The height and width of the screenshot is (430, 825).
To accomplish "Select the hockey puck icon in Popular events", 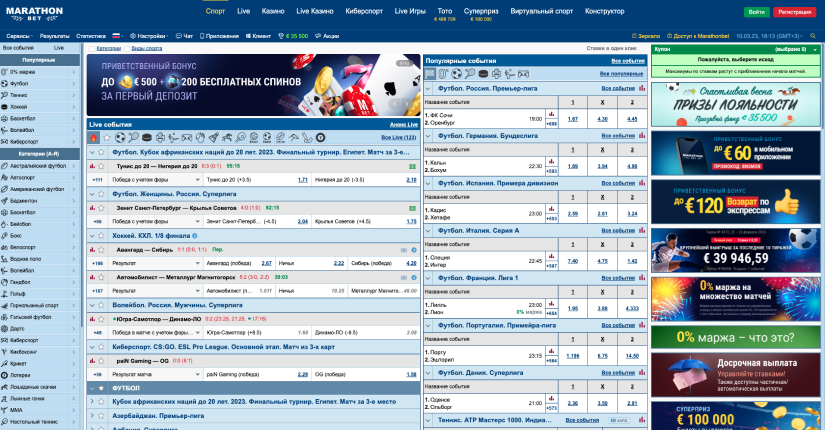I will (482, 73).
